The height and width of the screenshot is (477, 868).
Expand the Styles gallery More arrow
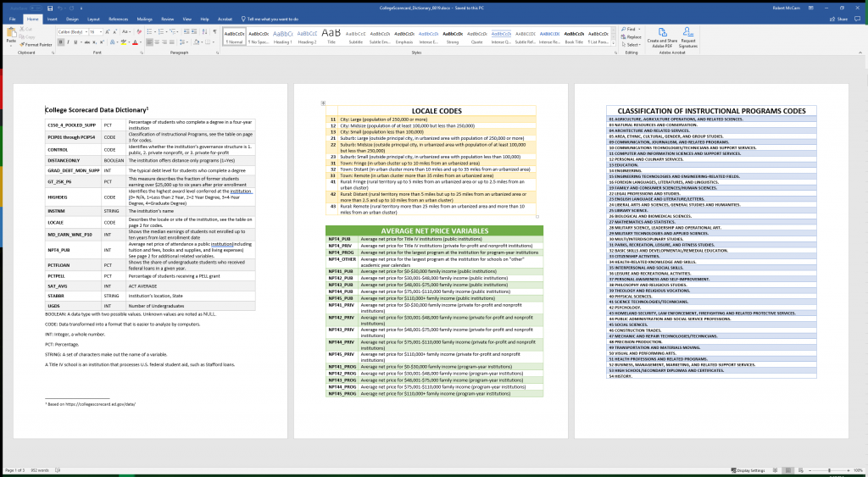point(613,44)
